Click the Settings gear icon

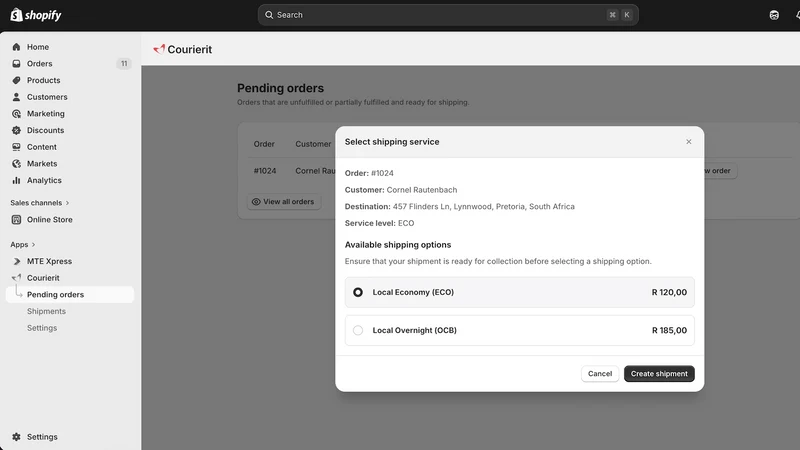16,437
